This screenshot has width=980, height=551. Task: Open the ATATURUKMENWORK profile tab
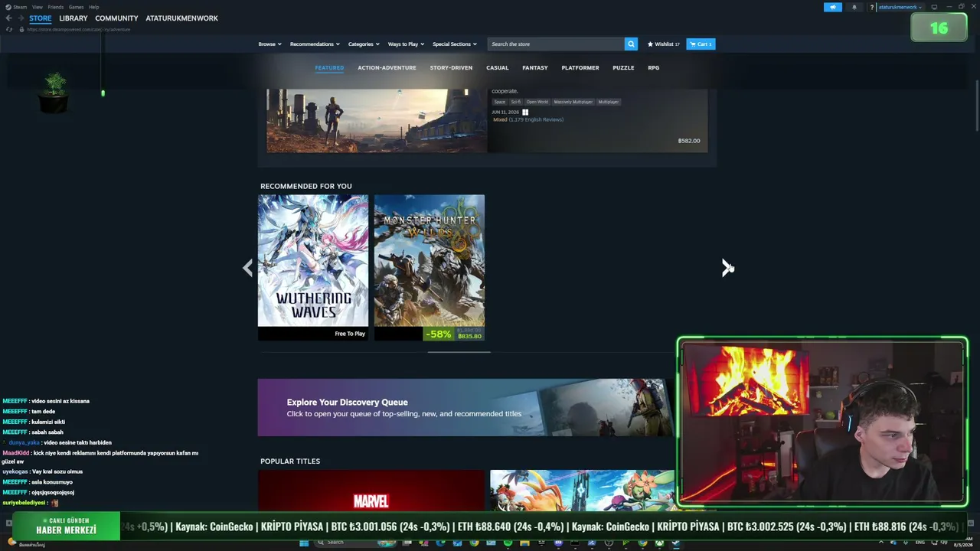(181, 18)
